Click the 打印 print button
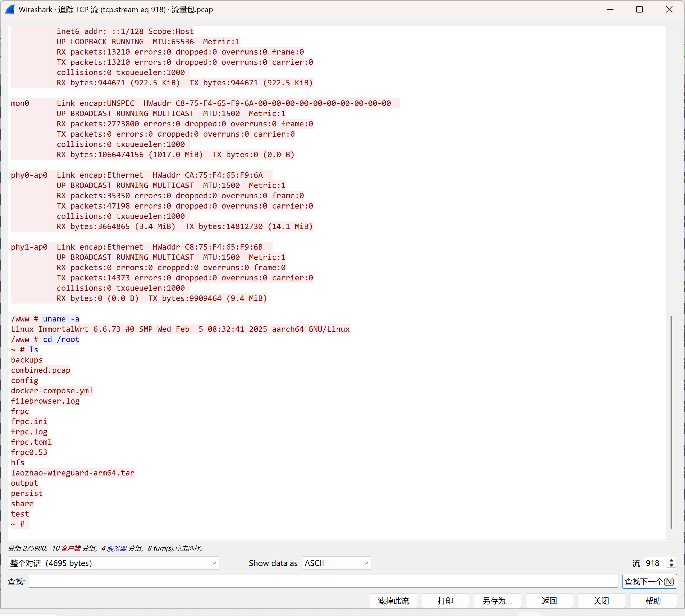 point(445,601)
